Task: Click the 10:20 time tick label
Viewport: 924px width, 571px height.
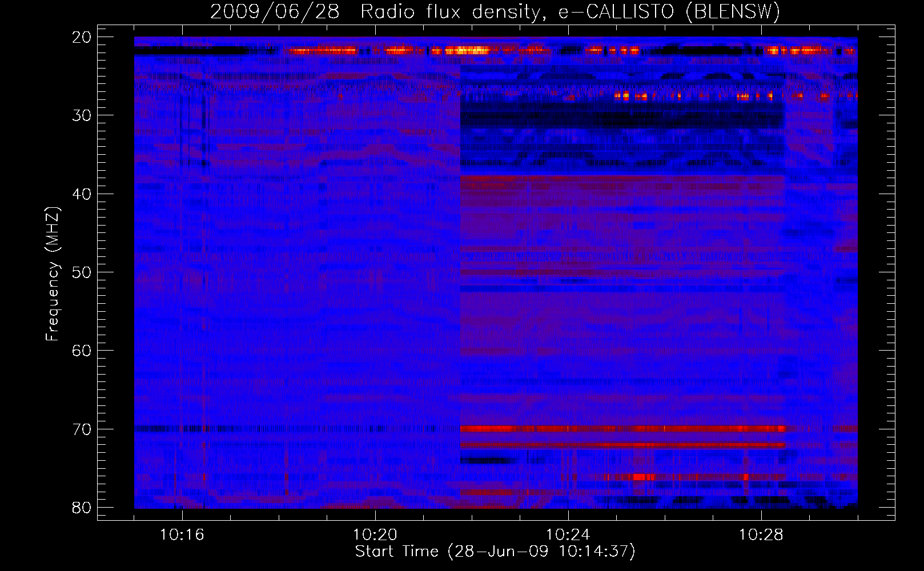Action: click(375, 535)
